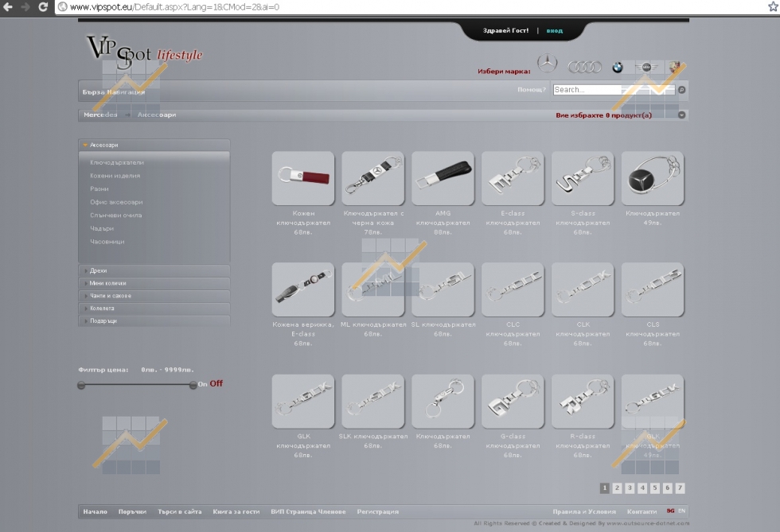Open the Поръчки footer link
Image resolution: width=780 pixels, height=532 pixels.
coord(132,511)
